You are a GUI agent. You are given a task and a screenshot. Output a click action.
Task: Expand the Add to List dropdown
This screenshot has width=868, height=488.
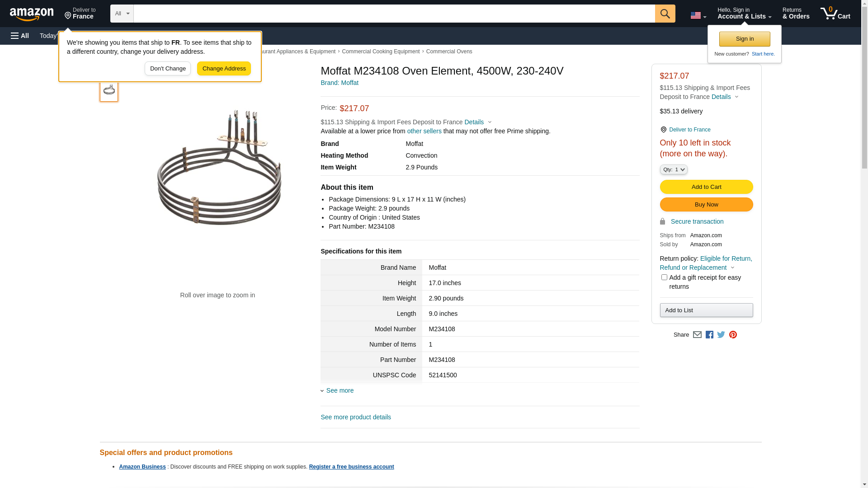[706, 310]
